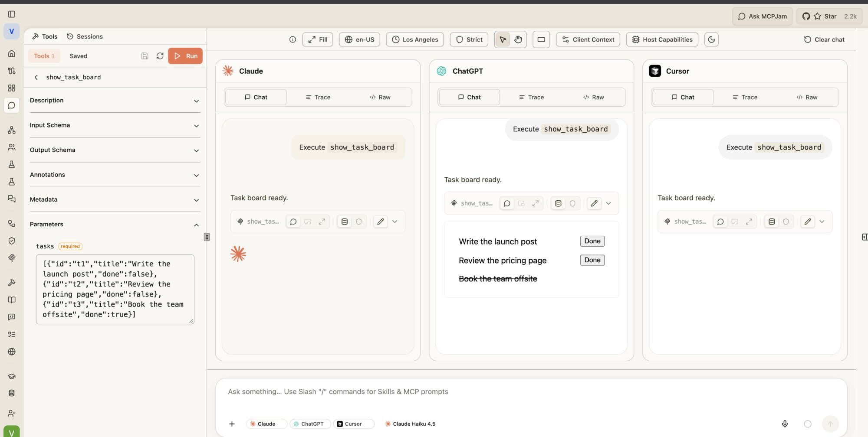Click the save icon beside Saved
868x437 pixels.
145,56
